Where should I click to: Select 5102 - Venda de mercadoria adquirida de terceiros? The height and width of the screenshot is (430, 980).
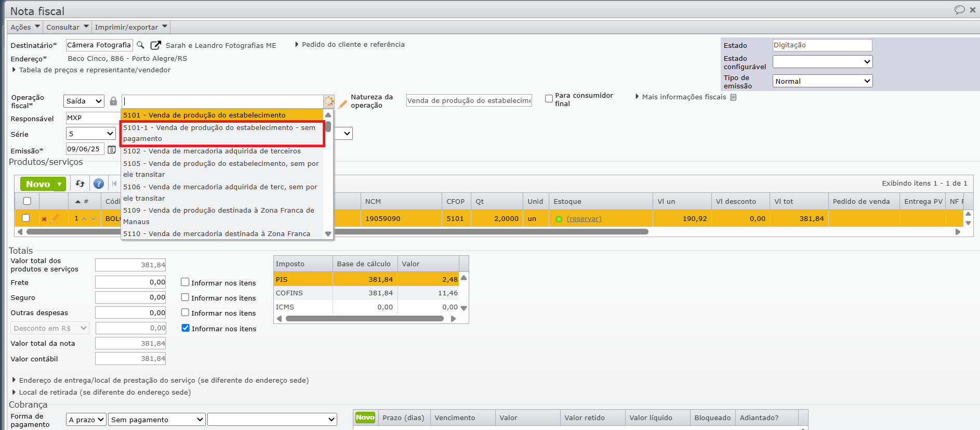pyautogui.click(x=222, y=151)
